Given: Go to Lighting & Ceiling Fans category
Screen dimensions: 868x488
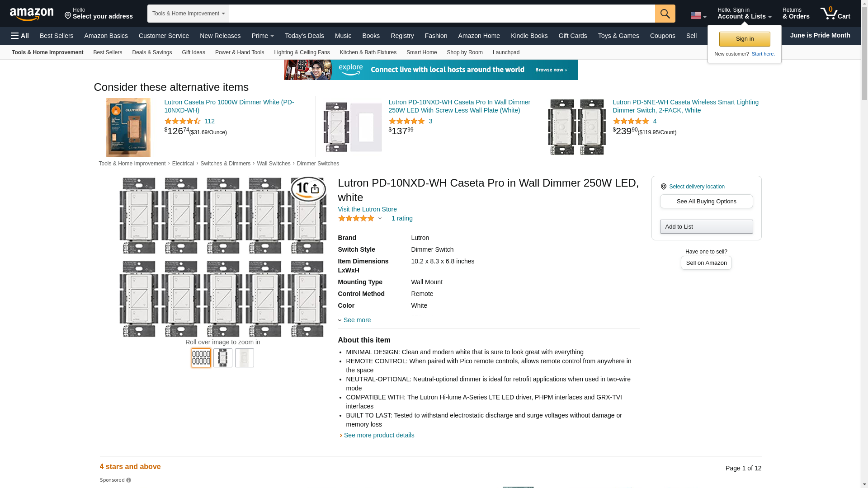Looking at the screenshot, I should tap(302, 52).
